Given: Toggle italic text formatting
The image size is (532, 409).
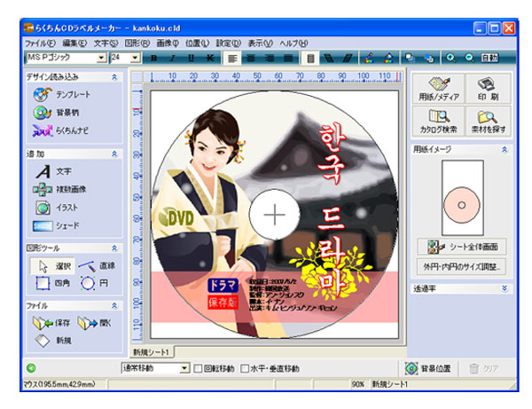Looking at the screenshot, I should pos(173,58).
